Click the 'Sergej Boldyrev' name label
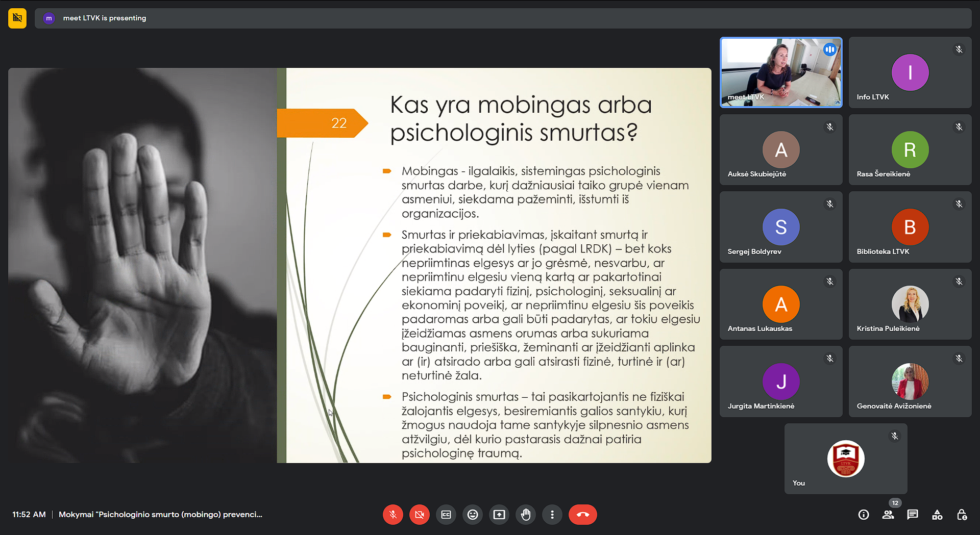The width and height of the screenshot is (980, 535). 754,251
